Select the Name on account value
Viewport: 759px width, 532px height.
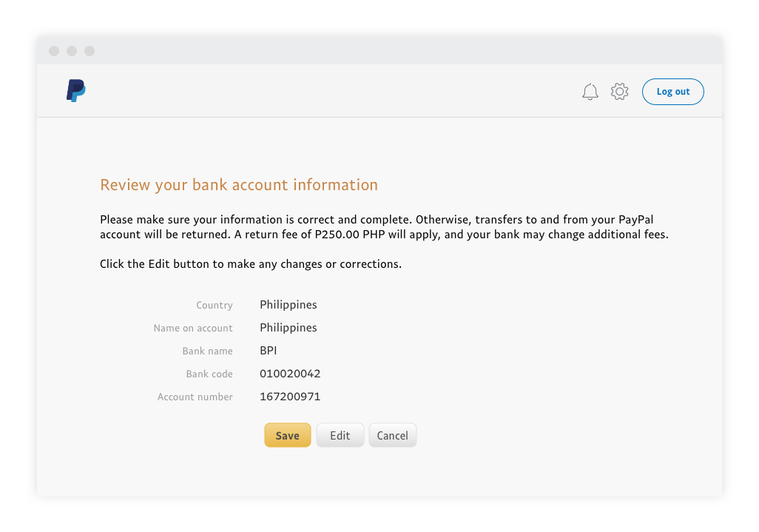point(288,328)
